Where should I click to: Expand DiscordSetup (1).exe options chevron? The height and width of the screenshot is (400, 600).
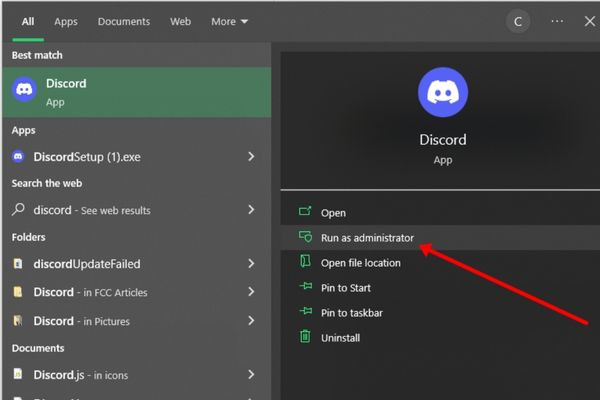[251, 157]
